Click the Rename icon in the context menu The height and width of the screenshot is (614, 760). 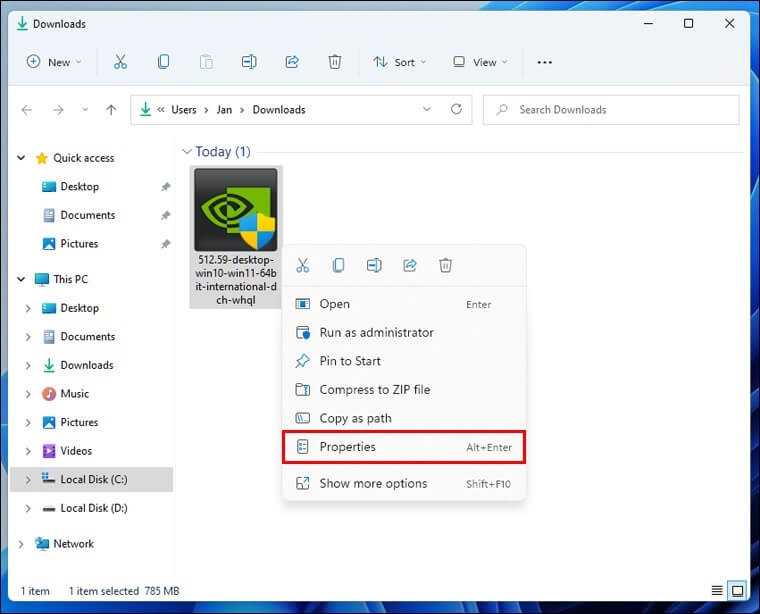pyautogui.click(x=374, y=265)
